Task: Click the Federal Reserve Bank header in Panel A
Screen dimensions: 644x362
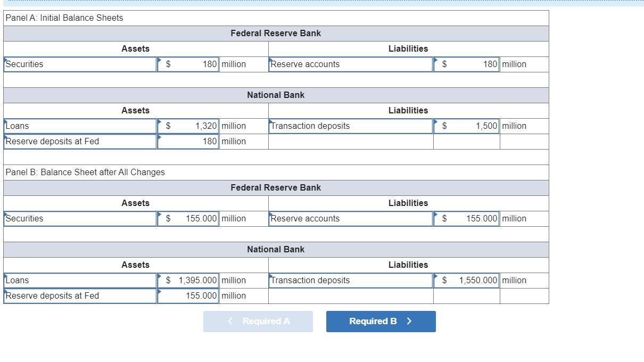Action: tap(275, 33)
